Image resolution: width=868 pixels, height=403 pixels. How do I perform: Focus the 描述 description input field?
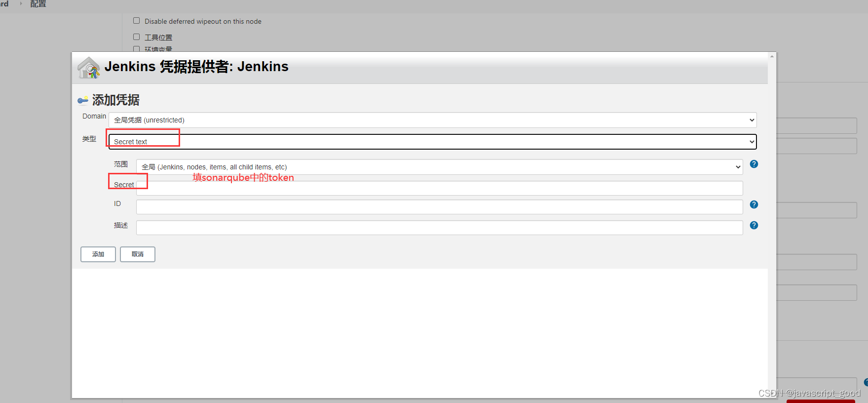440,228
